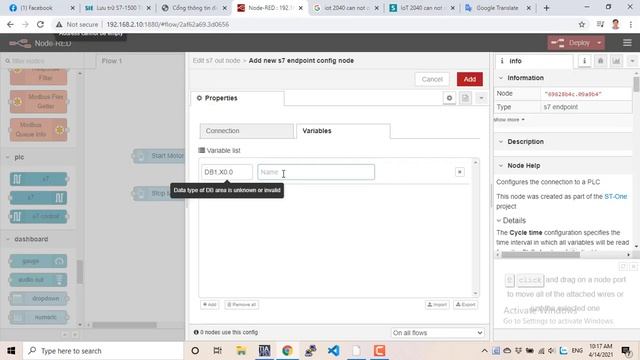Open the 'On all flows' scope dropdown
This screenshot has height=360, width=640.
(438, 333)
